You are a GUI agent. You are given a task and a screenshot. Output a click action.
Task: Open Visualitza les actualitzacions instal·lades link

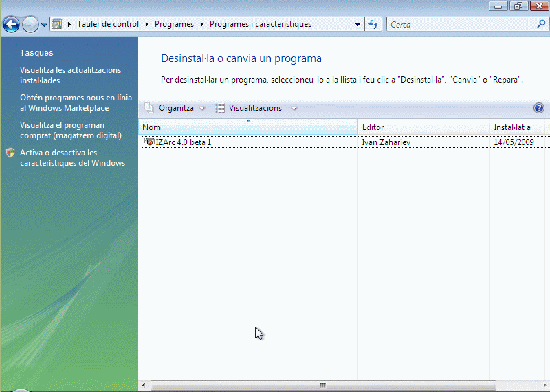coord(70,75)
